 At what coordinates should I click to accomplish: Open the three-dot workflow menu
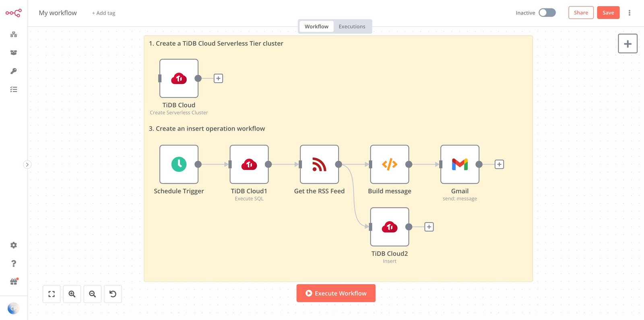tap(630, 13)
